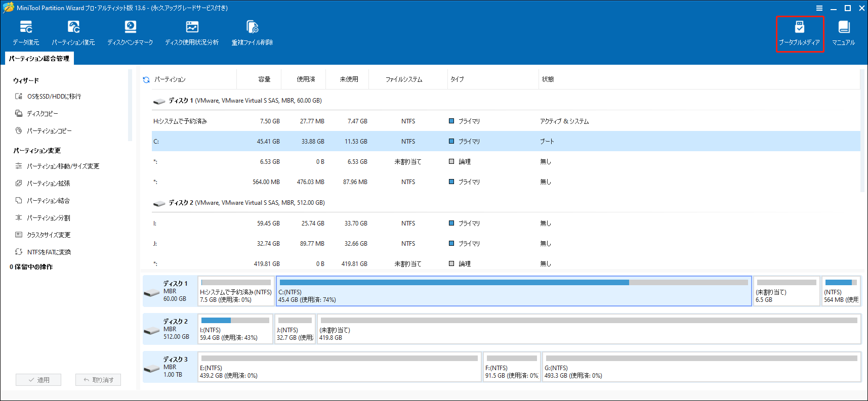Viewport: 868px width, 401px height.
Task: Sort by パーティション column header
Action: tap(194, 79)
